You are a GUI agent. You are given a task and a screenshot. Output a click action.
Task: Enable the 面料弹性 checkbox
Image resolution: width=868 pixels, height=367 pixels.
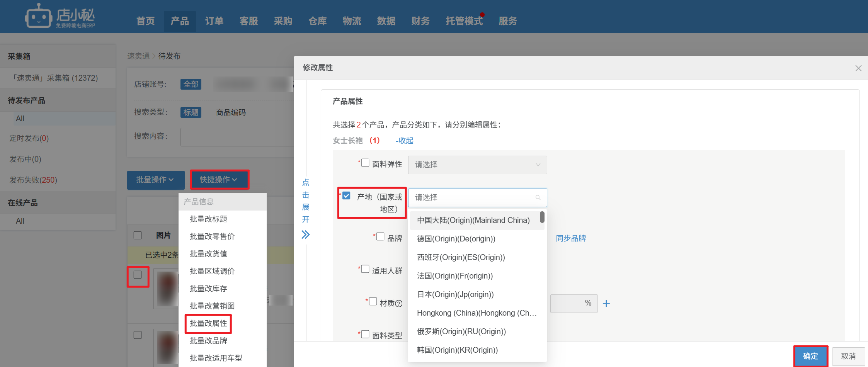click(x=365, y=163)
